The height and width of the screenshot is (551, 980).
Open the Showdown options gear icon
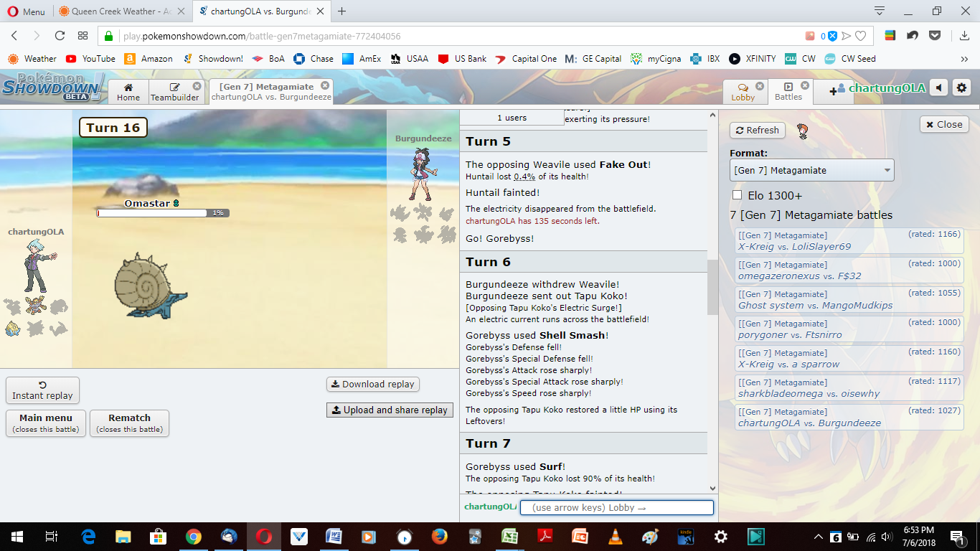(961, 88)
